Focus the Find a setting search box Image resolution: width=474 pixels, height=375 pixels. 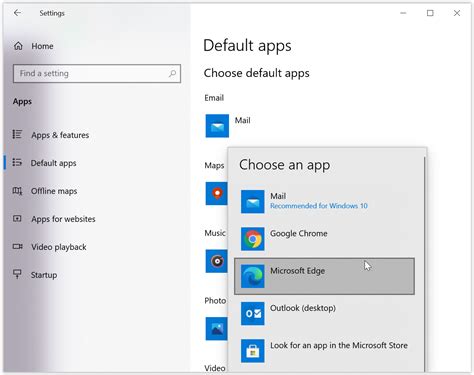pyautogui.click(x=97, y=73)
